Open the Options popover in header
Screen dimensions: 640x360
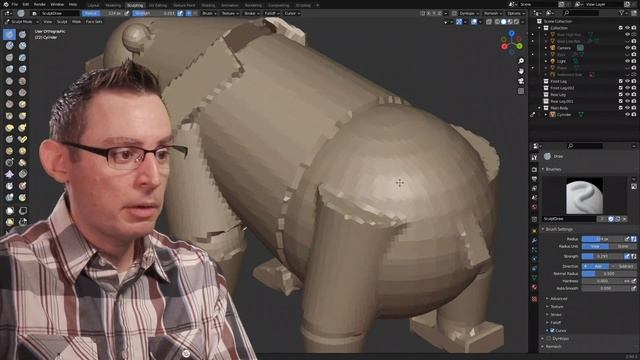(x=516, y=13)
